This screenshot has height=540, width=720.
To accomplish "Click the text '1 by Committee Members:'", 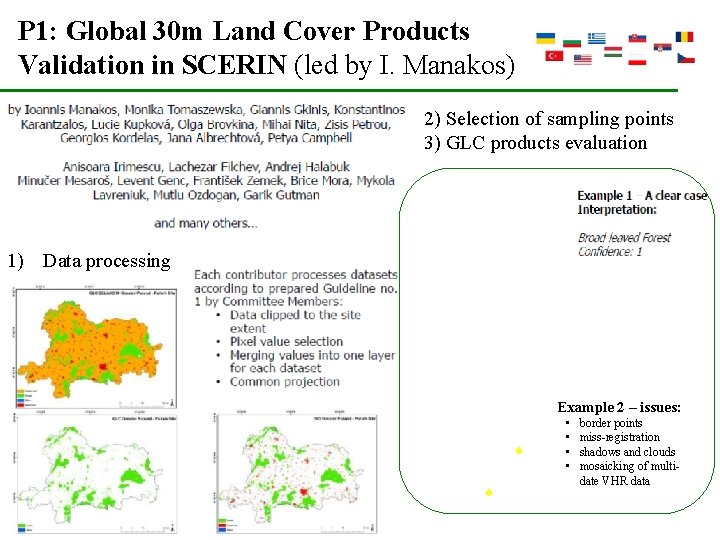I will coord(268,302).
